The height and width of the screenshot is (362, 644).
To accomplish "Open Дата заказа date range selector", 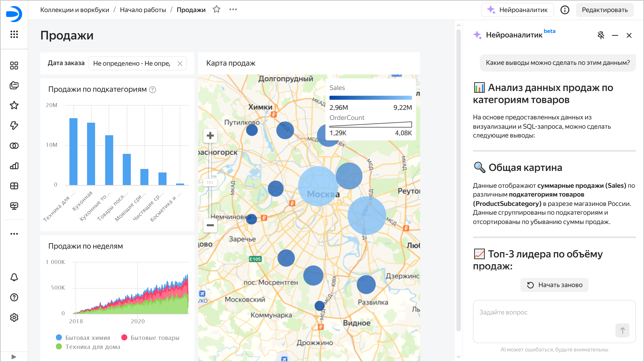I will [x=132, y=63].
